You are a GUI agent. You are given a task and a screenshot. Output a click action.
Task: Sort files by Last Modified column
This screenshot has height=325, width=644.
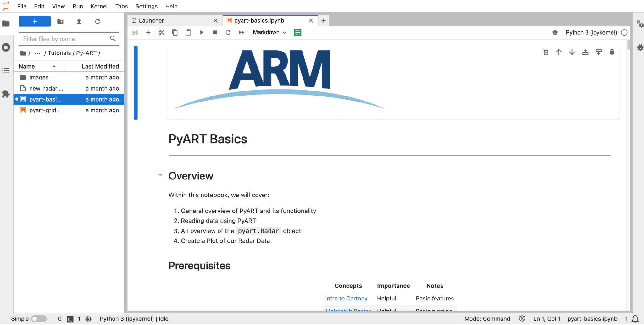(x=100, y=66)
